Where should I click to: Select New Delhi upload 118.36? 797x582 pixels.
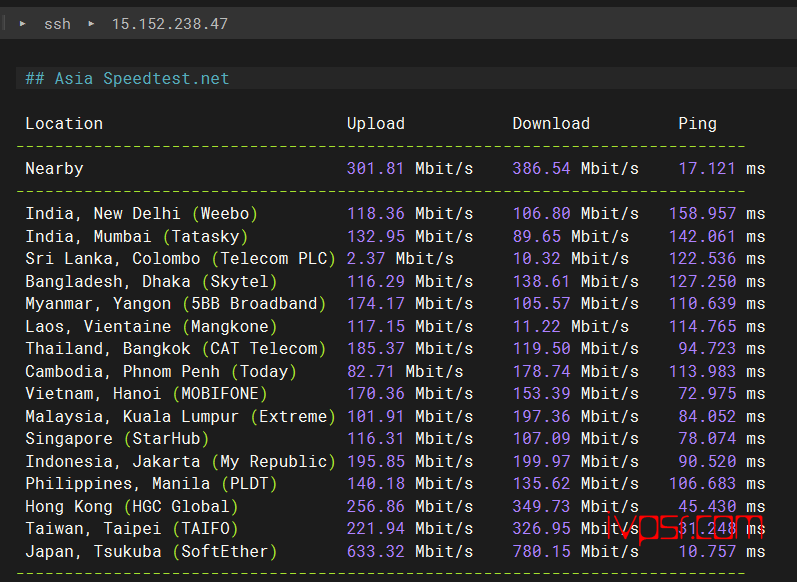point(375,213)
